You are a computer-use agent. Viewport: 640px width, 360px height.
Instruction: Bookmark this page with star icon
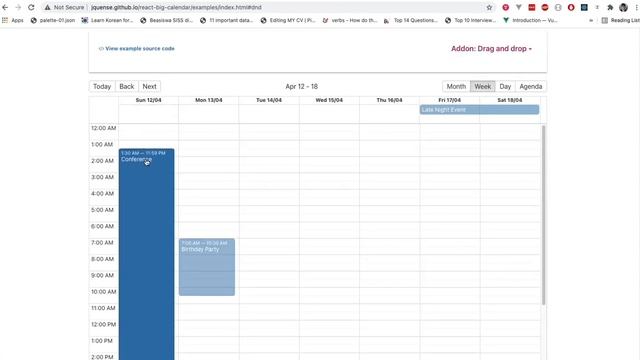coord(489,7)
